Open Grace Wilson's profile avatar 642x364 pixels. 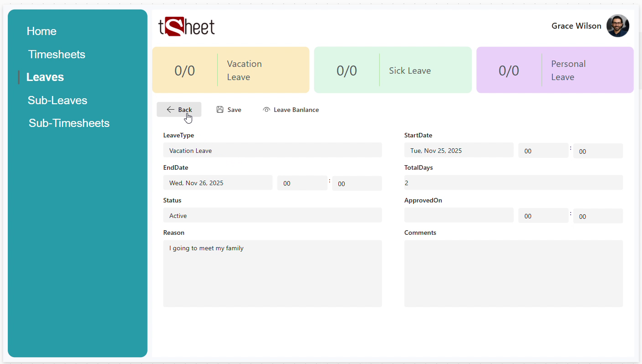(617, 26)
